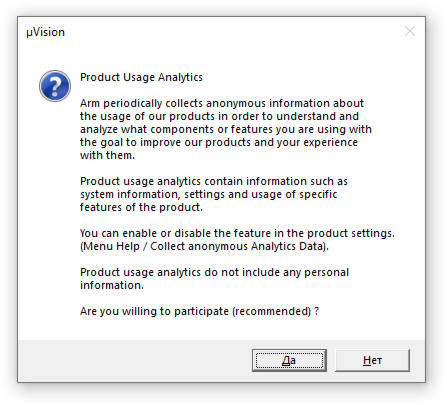Screen dimensions: 447x405
Task: Click the 'Are you willing to participate' question
Action: tap(199, 311)
